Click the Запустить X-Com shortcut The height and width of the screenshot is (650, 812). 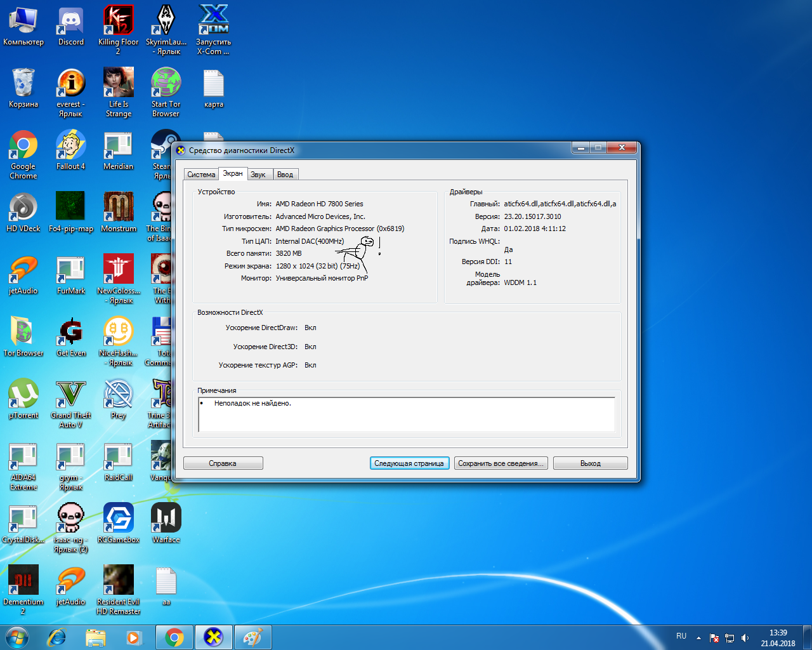[x=214, y=30]
